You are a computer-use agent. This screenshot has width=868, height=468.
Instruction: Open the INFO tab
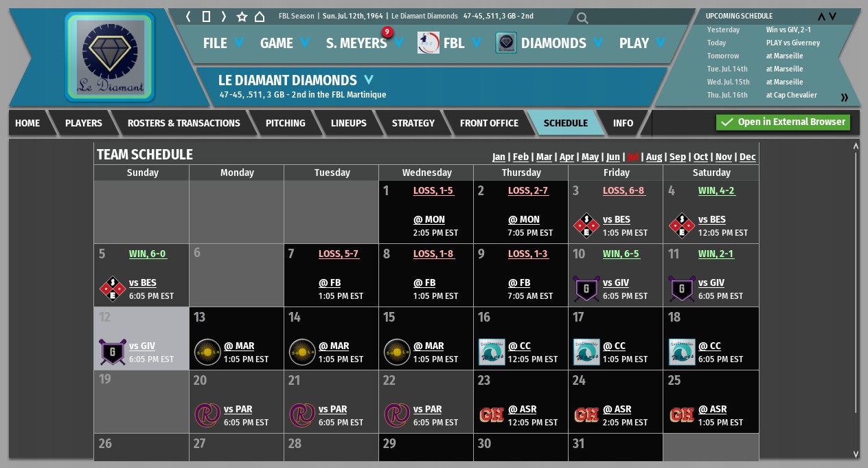[623, 123]
